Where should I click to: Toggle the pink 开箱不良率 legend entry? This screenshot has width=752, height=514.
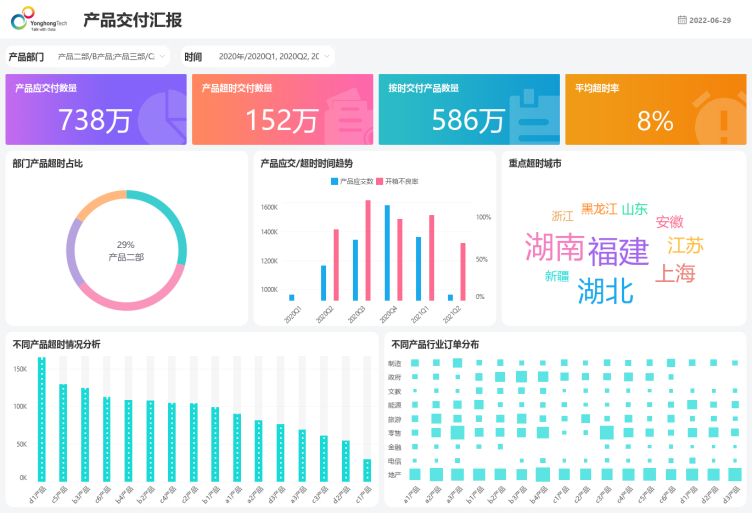pyautogui.click(x=398, y=182)
